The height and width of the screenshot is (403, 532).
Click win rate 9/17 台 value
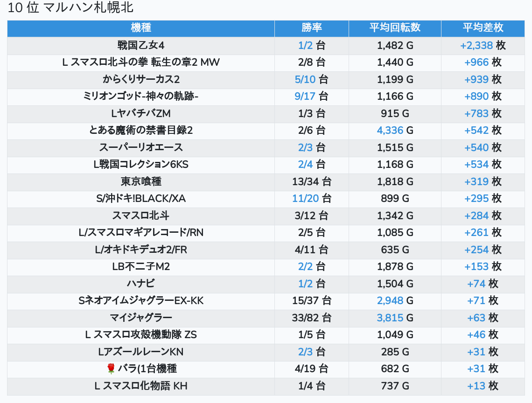tap(311, 97)
